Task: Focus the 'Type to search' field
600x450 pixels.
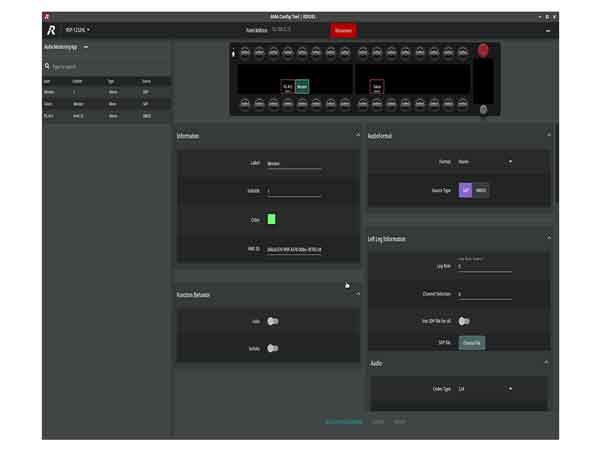Action: 109,67
